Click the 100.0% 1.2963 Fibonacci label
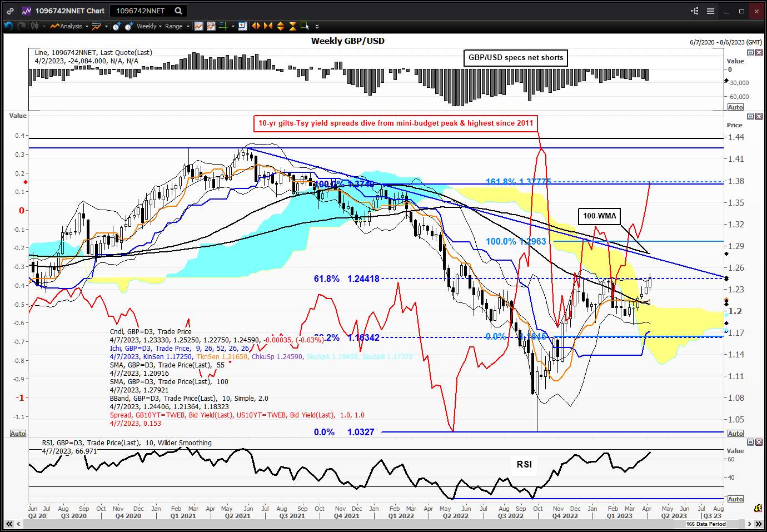The image size is (767, 532). (516, 241)
